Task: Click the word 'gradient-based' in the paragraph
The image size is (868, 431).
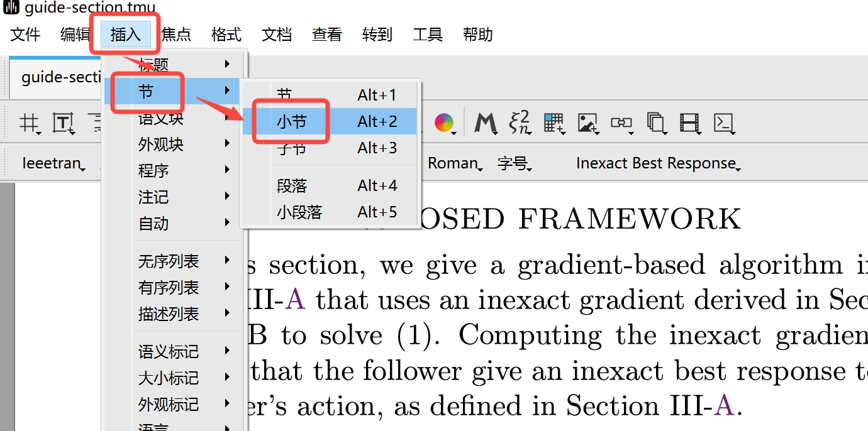Action: click(x=611, y=266)
